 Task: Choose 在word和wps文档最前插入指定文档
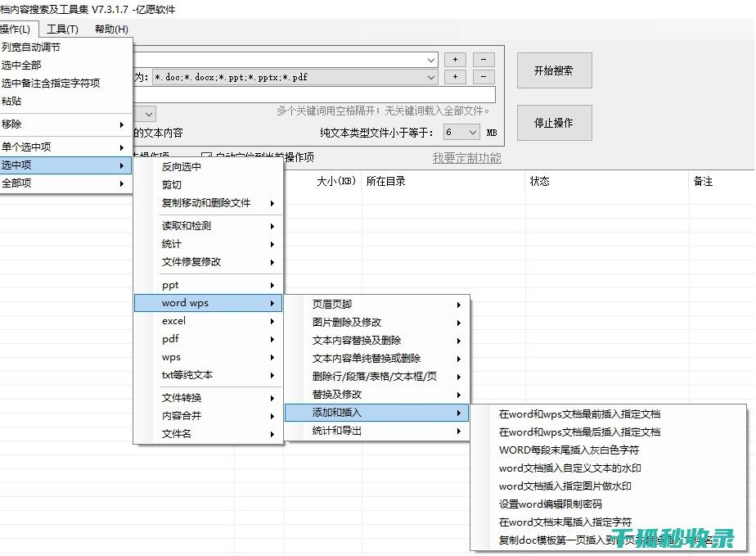point(609,414)
